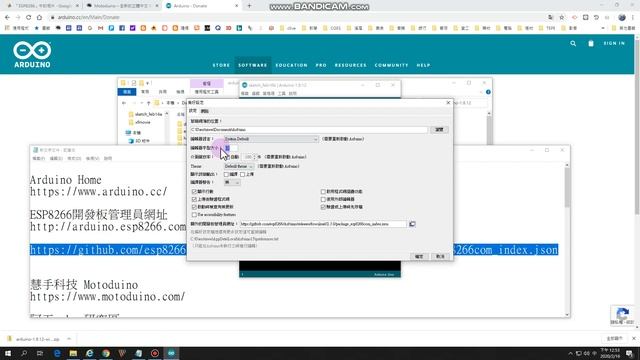
Task: Open the search icon in Arduino site header
Action: pyautogui.click(x=573, y=43)
